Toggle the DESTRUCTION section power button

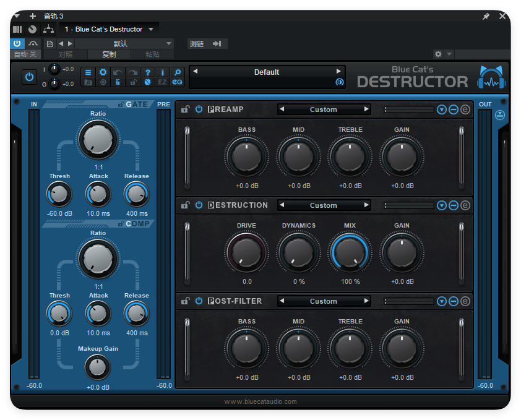pyautogui.click(x=199, y=205)
